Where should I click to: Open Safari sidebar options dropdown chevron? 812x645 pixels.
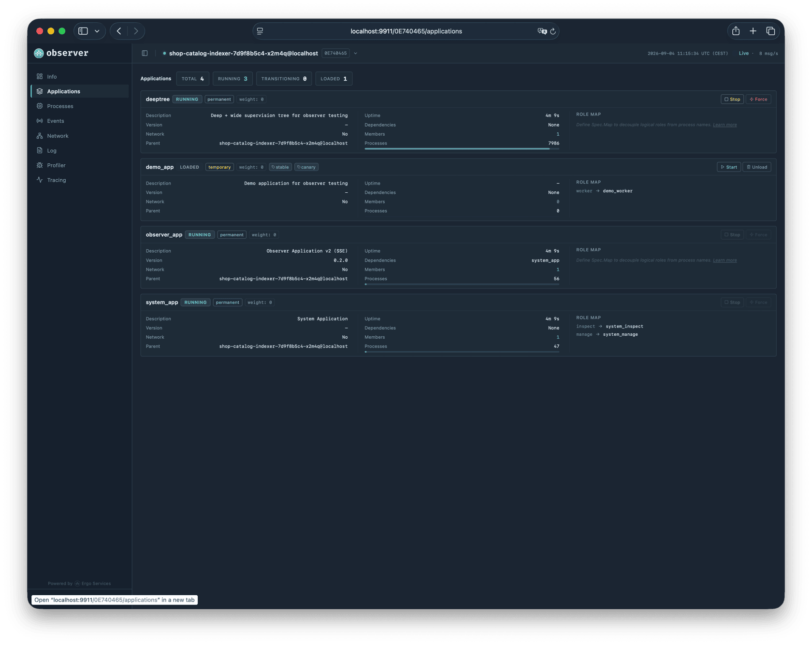pos(97,31)
